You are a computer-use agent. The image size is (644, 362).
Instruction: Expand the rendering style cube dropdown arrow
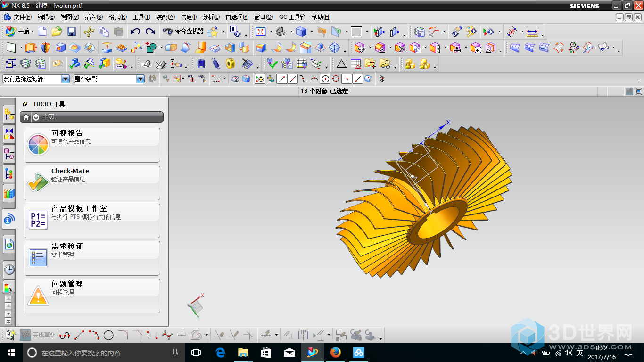pos(311,32)
